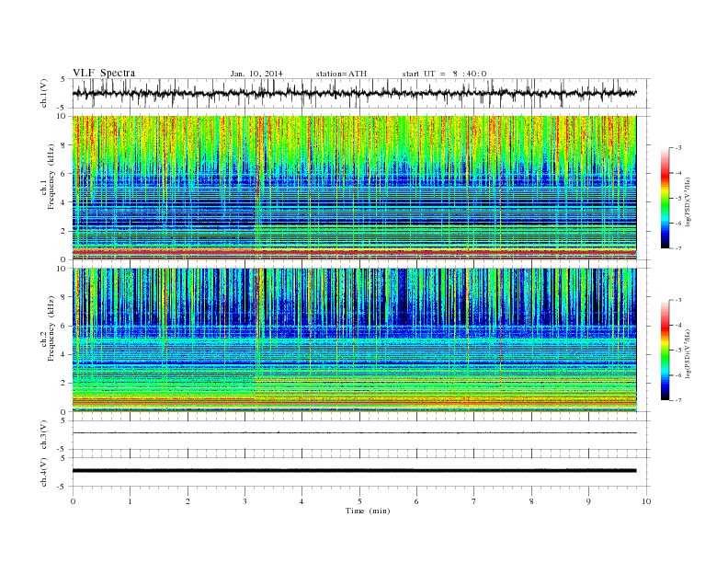Screen dimensions: 728x563
Task: Click the ch.2 spectrogram color scale bar
Action: tap(665, 350)
